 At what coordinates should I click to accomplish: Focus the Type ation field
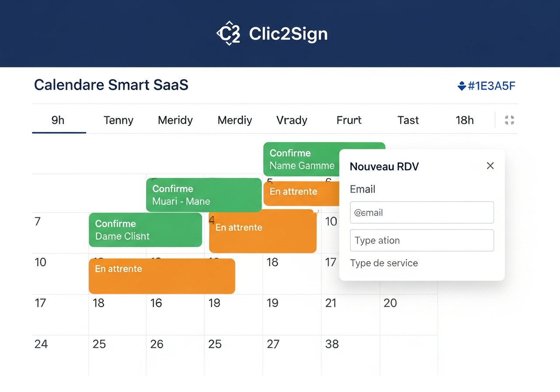pyautogui.click(x=422, y=240)
